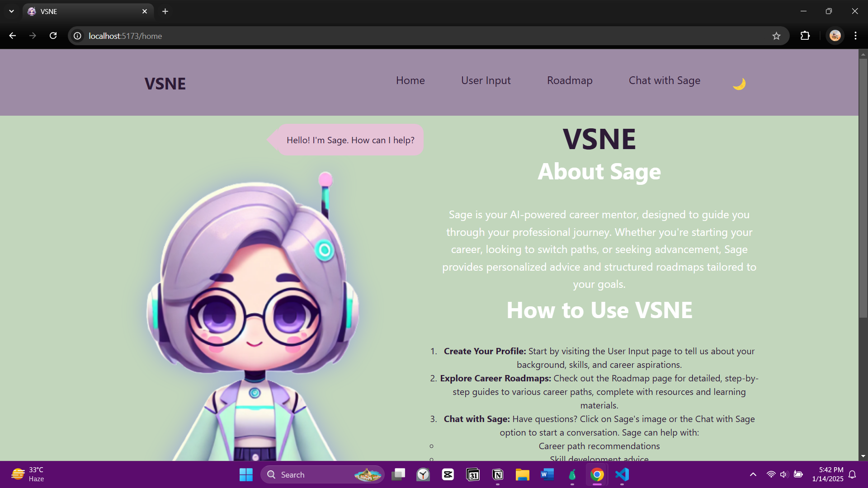This screenshot has width=868, height=488.
Task: Bookmark this page with star icon
Action: tap(776, 36)
